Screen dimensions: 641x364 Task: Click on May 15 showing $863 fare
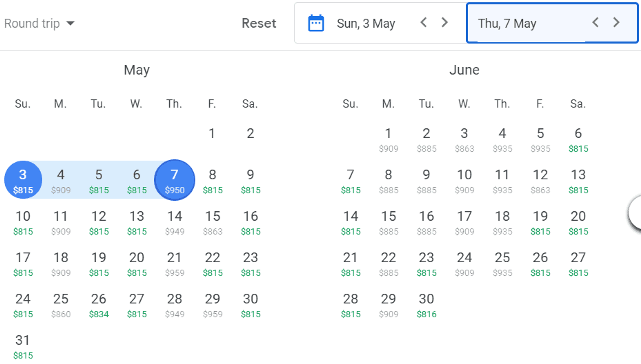pos(213,222)
